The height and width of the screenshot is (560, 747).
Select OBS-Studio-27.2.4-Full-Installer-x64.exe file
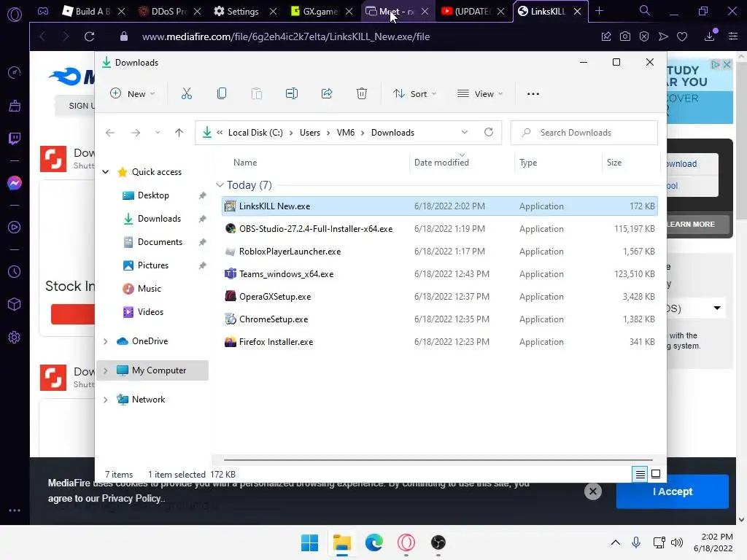[439, 228]
